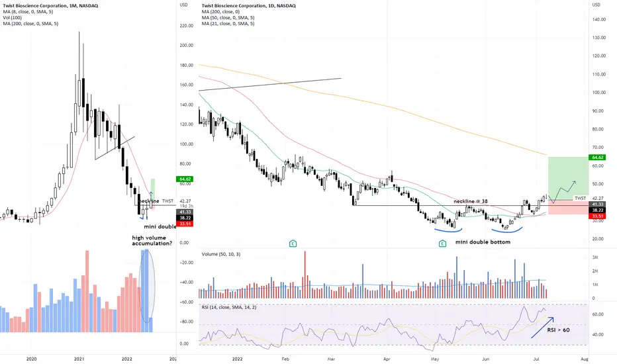Viewport: 617px width, 364px height.
Task: Select the 'MA (200, close, 0)' legend on daily chart
Action: [x=220, y=11]
